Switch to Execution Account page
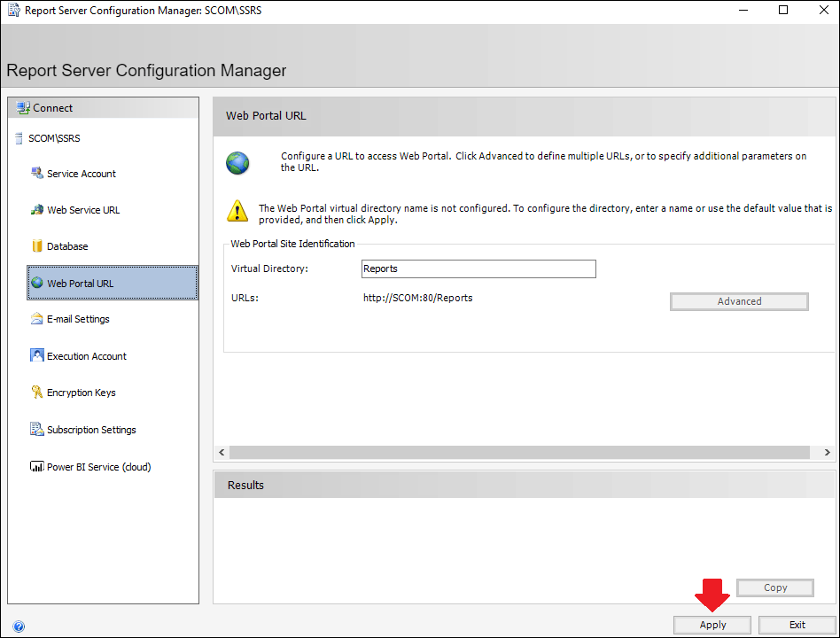The height and width of the screenshot is (638, 840). 87,356
